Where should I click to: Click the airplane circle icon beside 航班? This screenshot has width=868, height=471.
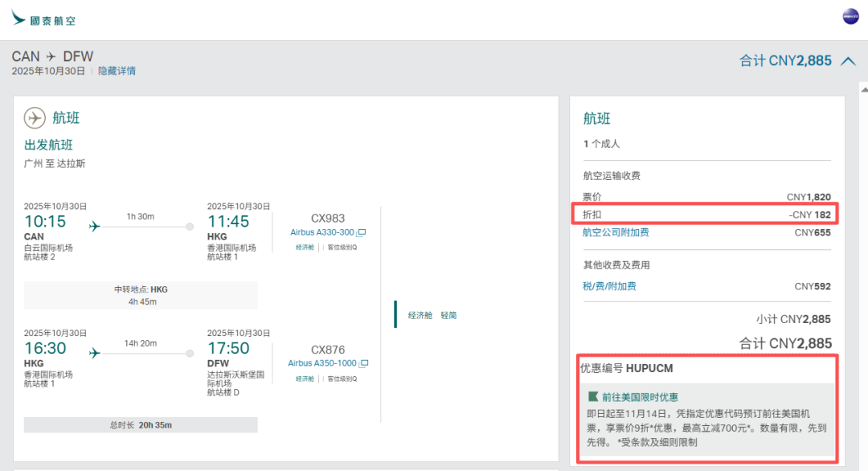35,118
